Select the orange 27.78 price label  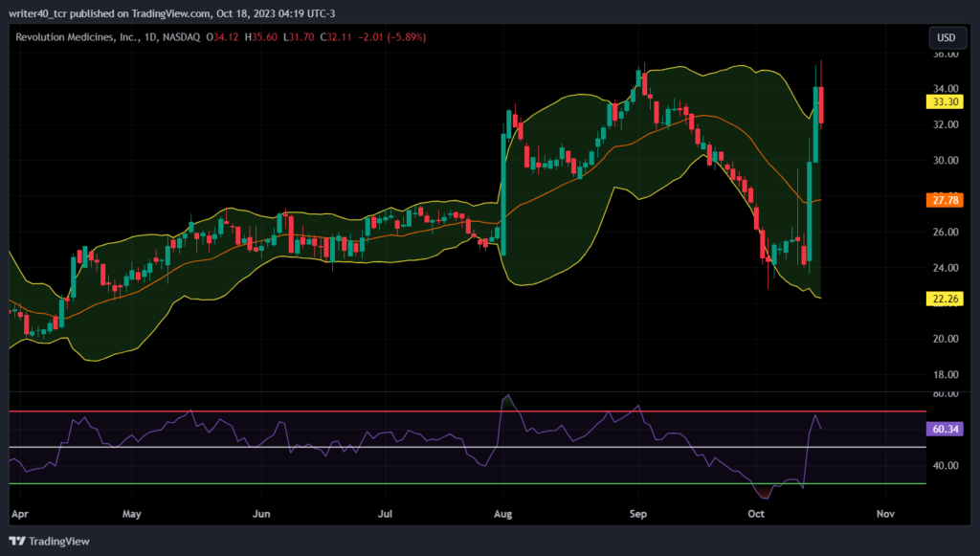click(945, 200)
